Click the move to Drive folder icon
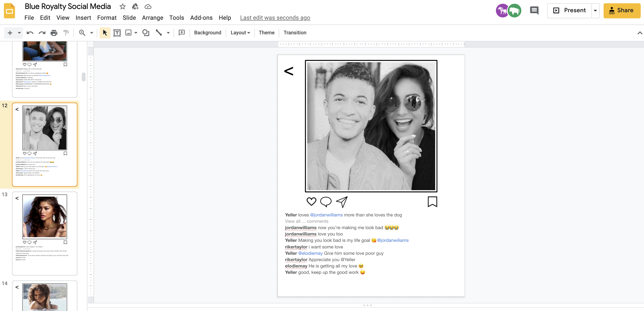 [x=135, y=7]
